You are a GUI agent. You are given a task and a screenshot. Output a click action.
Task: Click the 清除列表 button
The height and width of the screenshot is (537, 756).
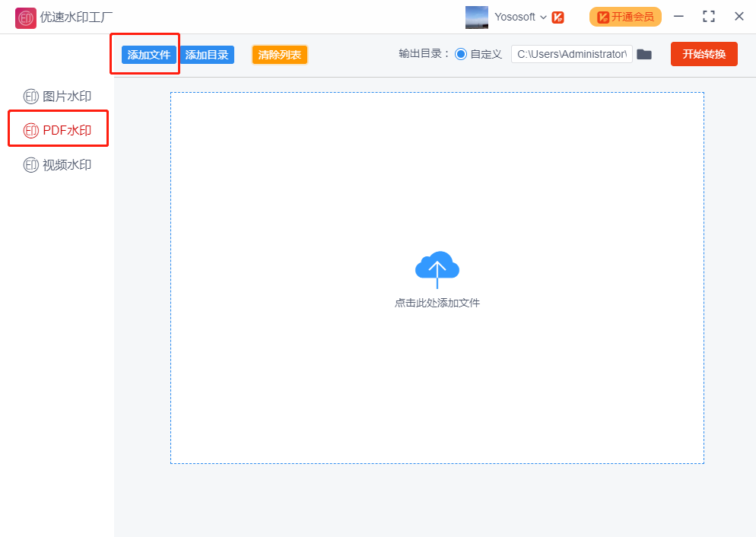click(x=280, y=55)
